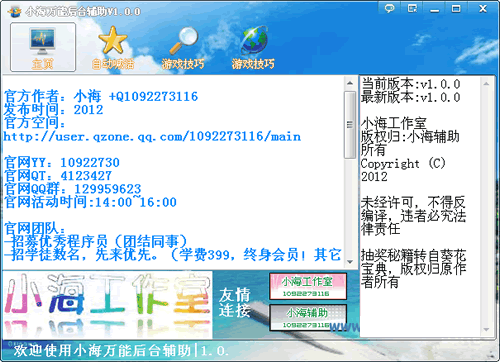Click the 未经许可 legal notice text
This screenshot has height=362, width=500.
(413, 215)
